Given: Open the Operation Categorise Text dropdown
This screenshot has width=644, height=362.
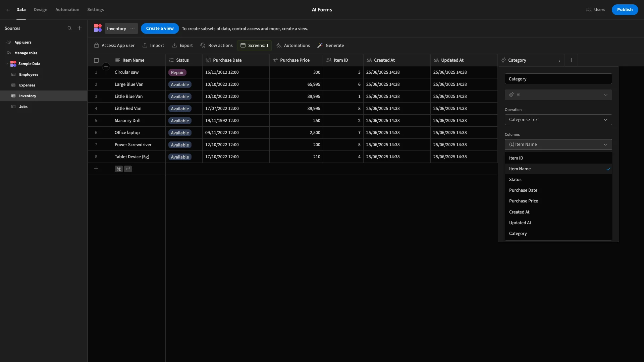Looking at the screenshot, I should pos(558,120).
